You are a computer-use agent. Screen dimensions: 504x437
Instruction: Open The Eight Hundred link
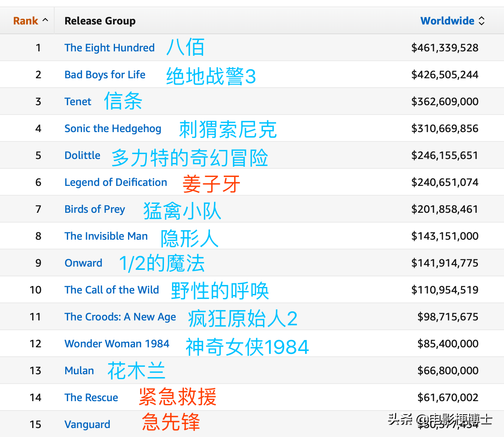[x=110, y=48]
